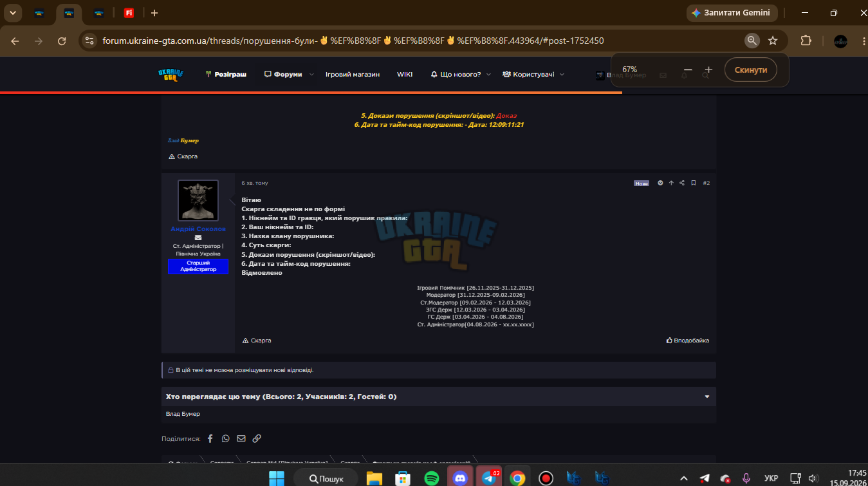Screen dimensions: 868x486
Task: Expand the Користувачі dropdown arrow
Action: [x=562, y=75]
